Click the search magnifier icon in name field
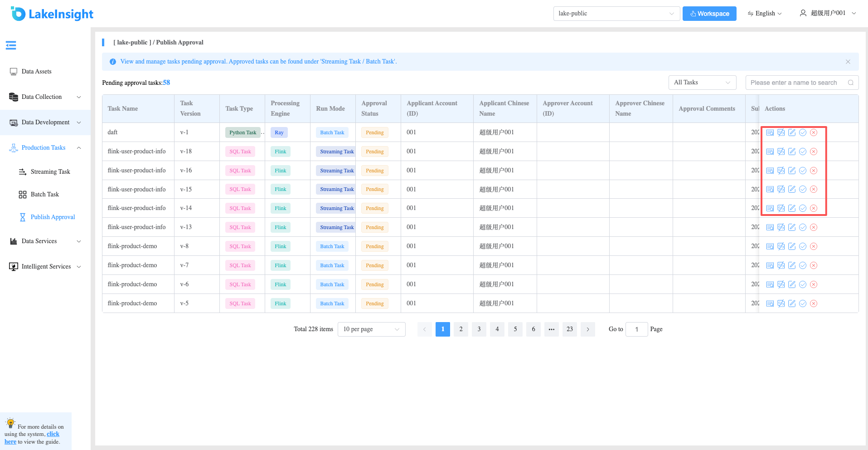The width and height of the screenshot is (868, 450). coord(851,83)
